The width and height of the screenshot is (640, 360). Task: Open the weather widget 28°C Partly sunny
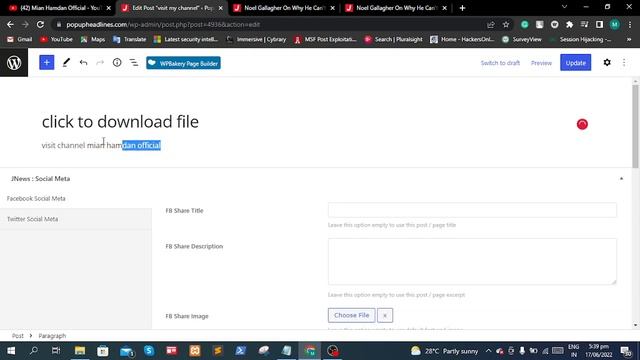(x=444, y=351)
